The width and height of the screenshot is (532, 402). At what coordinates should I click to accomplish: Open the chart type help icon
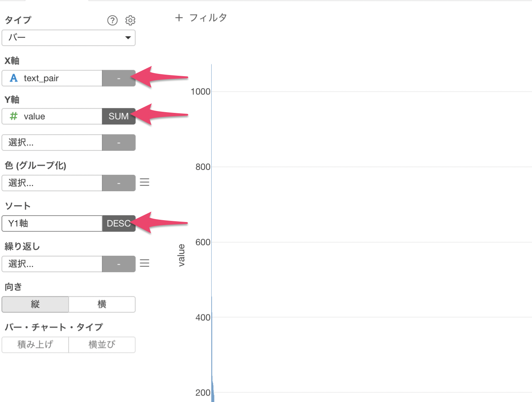click(112, 20)
